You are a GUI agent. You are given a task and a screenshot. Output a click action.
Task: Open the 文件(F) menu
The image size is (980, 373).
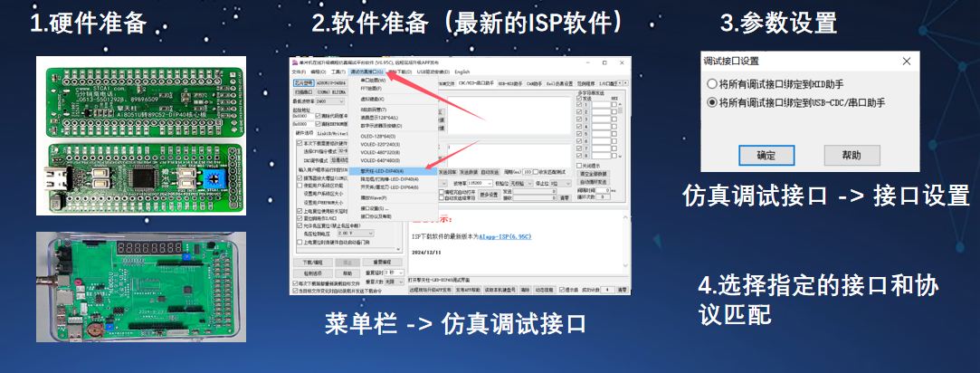[x=299, y=72]
